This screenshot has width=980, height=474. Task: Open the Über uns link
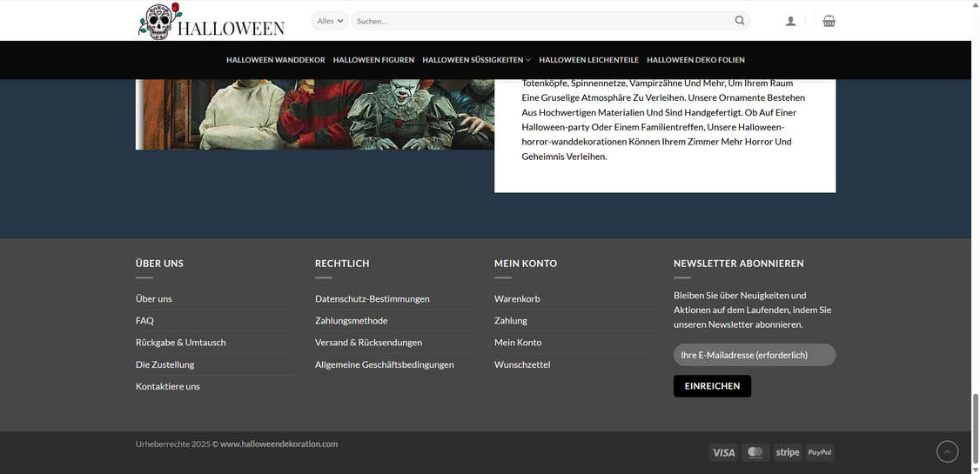pyautogui.click(x=154, y=298)
